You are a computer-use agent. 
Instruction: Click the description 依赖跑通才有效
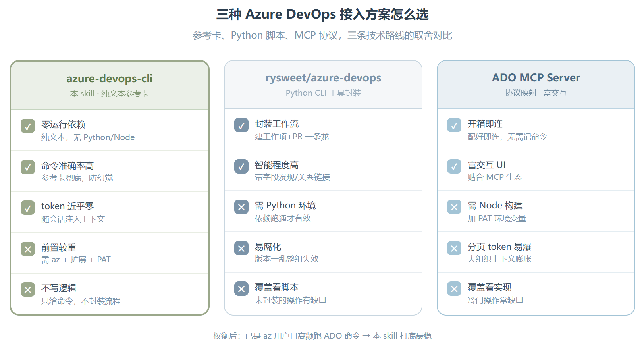pyautogui.click(x=283, y=218)
